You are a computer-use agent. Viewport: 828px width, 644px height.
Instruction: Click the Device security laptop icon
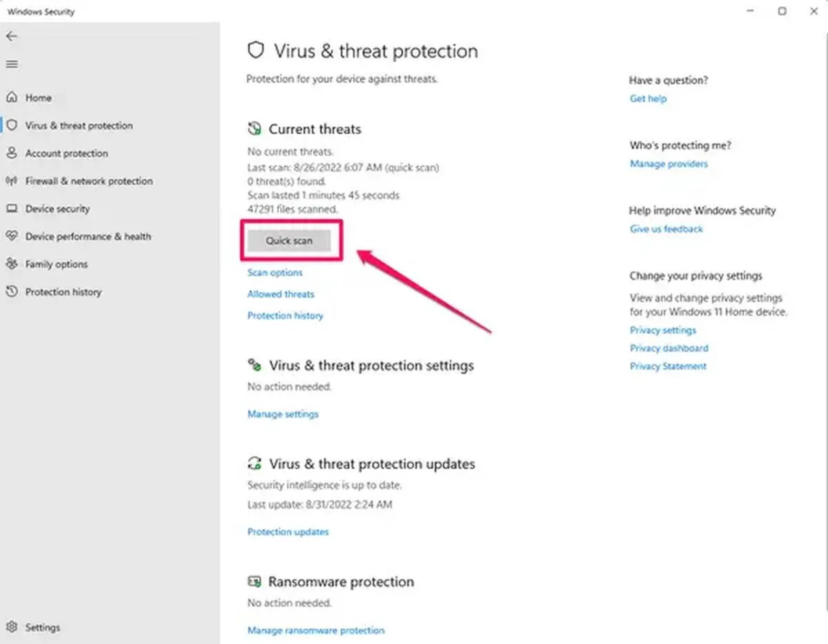[12, 208]
